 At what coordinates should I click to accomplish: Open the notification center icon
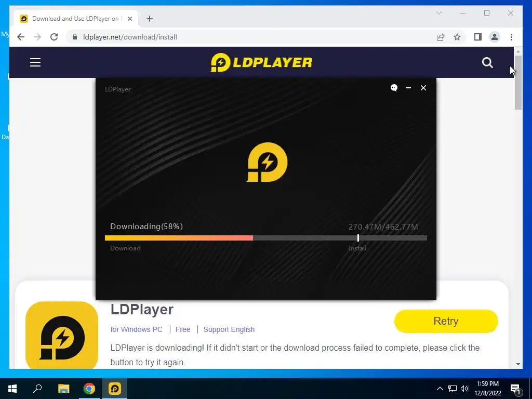(515, 389)
